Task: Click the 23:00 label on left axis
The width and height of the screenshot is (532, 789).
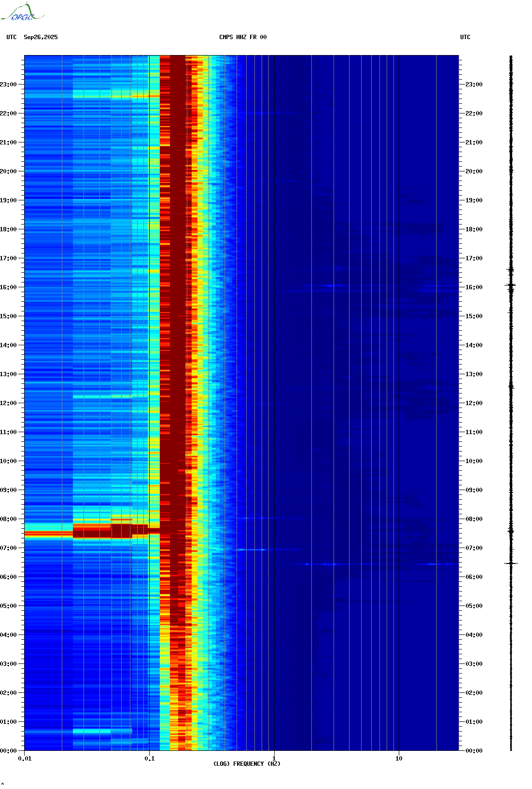Action: click(x=8, y=85)
